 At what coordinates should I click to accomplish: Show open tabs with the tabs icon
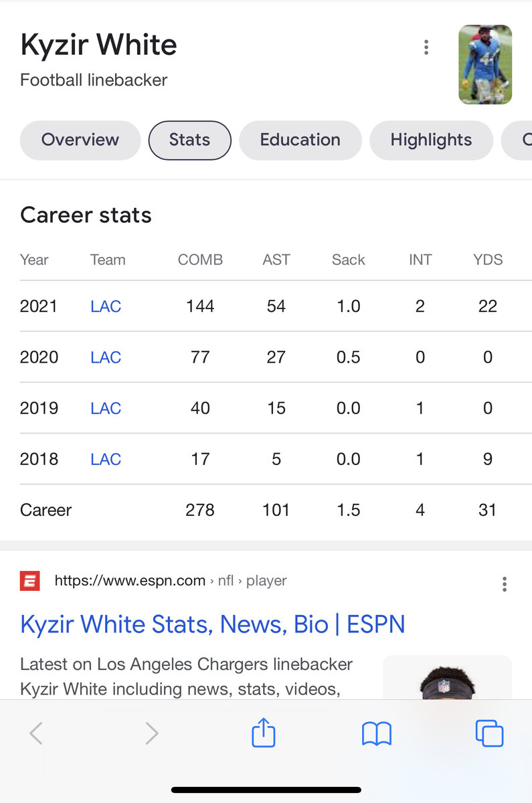tap(489, 733)
